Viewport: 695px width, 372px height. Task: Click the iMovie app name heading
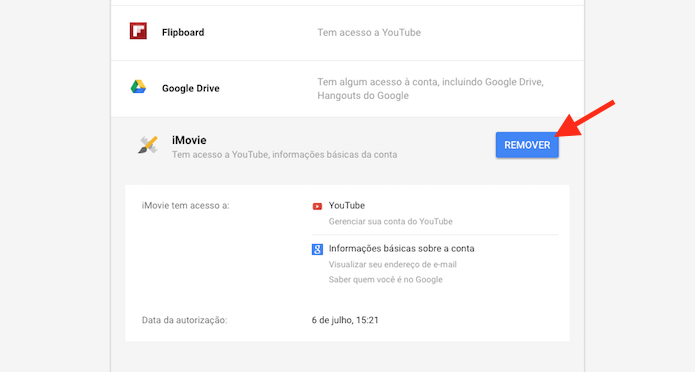point(189,140)
